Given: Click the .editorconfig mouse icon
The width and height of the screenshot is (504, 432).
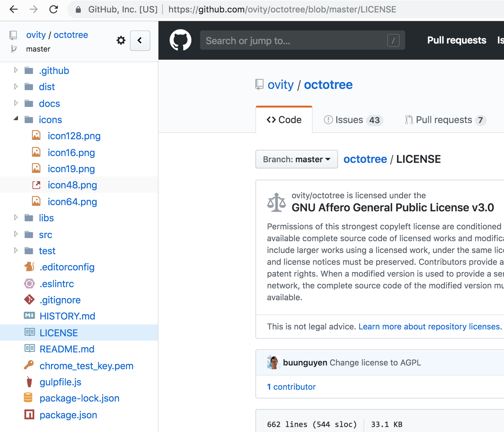Looking at the screenshot, I should click(30, 266).
